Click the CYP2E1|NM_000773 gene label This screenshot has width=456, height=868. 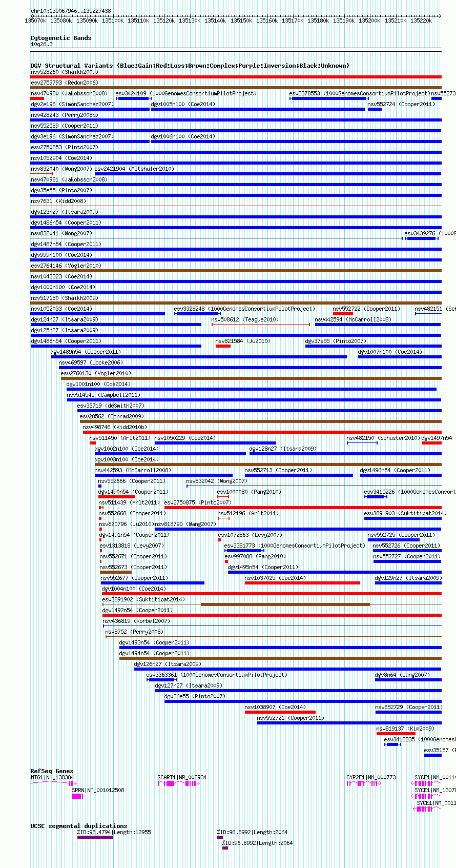[371, 777]
